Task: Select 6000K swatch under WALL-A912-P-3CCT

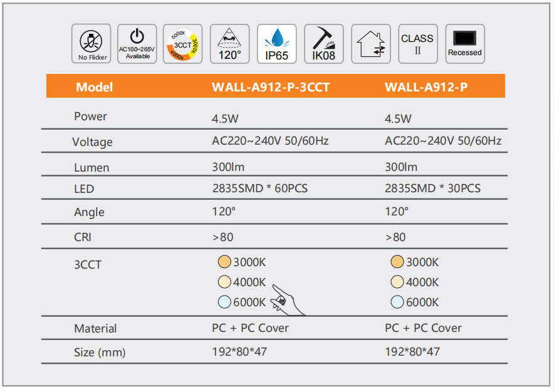Action: tap(224, 302)
